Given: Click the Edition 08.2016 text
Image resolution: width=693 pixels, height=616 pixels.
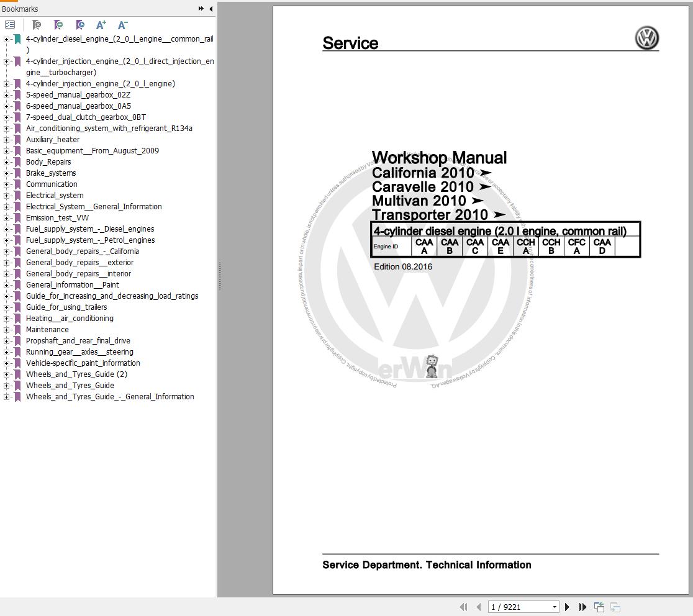Looking at the screenshot, I should (403, 266).
